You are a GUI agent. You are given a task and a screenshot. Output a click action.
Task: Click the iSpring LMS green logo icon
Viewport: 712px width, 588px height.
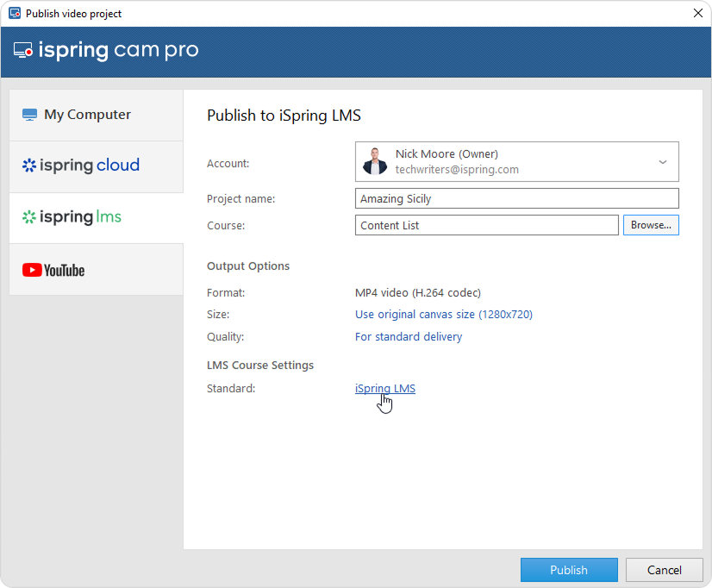click(29, 217)
